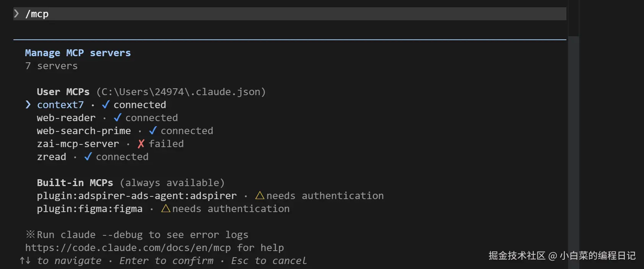Pick the zread server entry
Image resolution: width=644 pixels, height=269 pixels.
[x=52, y=157]
